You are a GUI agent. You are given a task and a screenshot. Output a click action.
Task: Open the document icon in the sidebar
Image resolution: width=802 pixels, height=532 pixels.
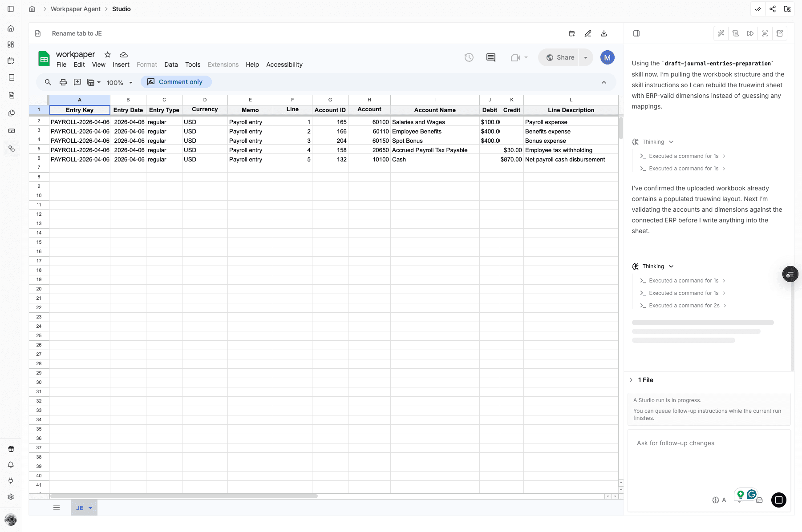[11, 95]
